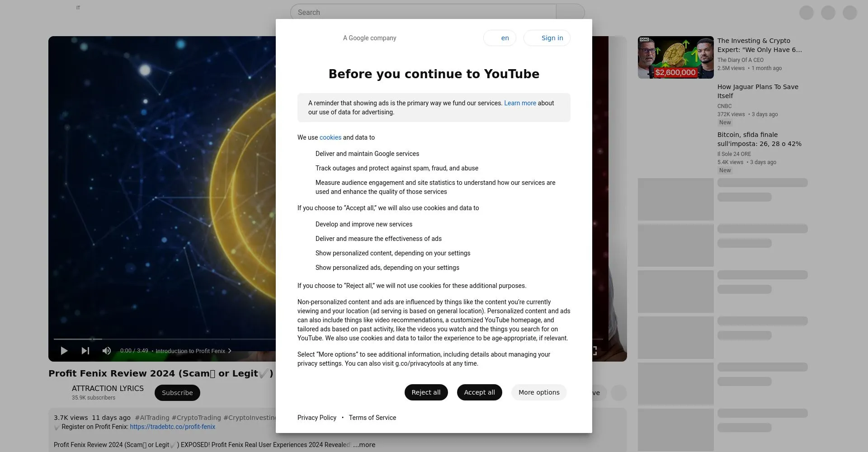Viewport: 868px width, 452px height.
Task: Click 'The Diary Of A CEO' channel name
Action: coord(741,60)
